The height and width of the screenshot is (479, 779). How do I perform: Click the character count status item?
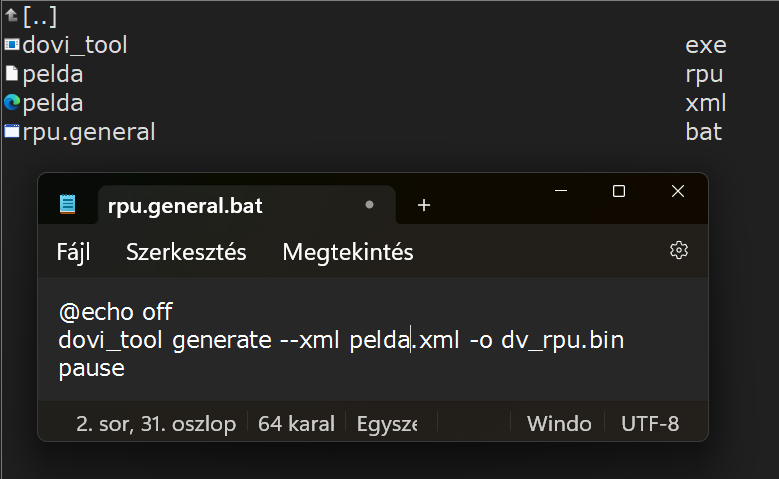[x=295, y=424]
